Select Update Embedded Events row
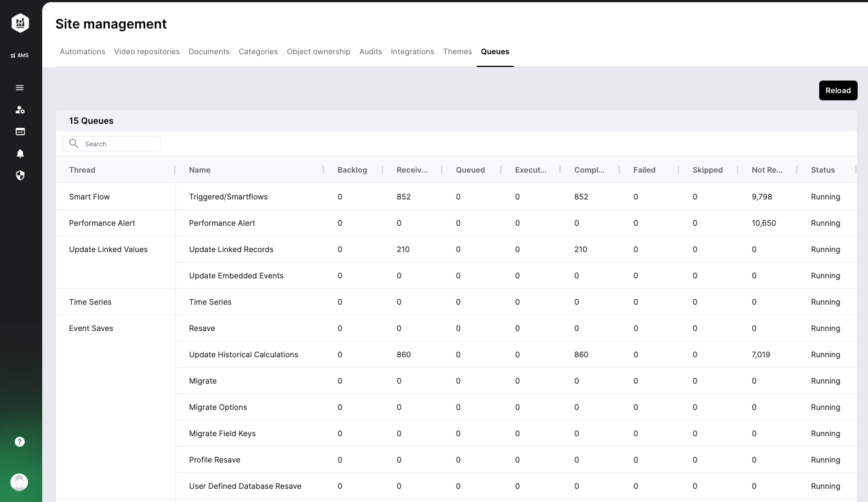Screen dimensions: 868x502 point(516,276)
